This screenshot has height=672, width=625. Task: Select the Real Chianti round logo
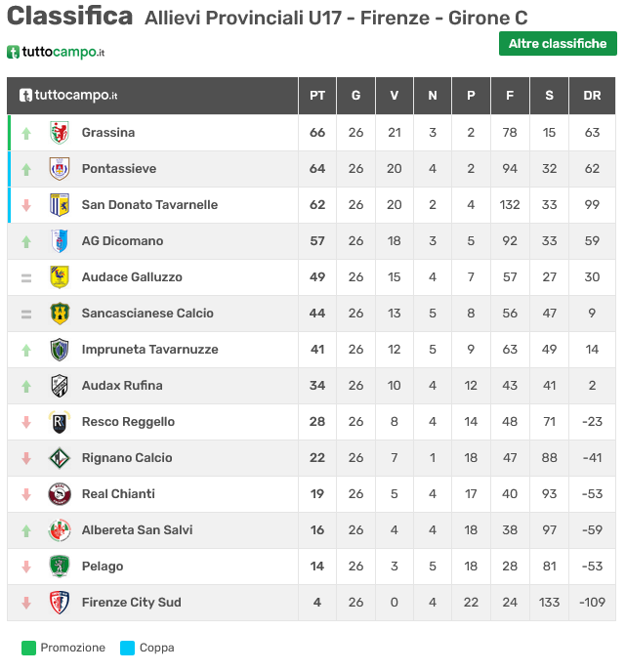click(x=60, y=494)
